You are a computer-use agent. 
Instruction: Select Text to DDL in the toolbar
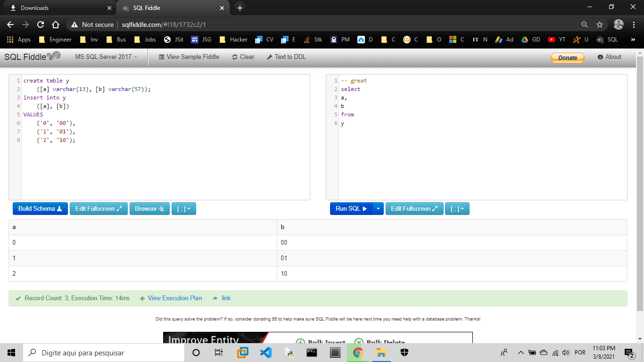[286, 57]
